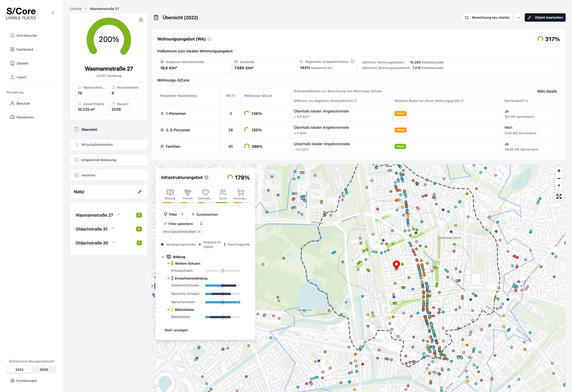Switch reference year to 2040
572x392 pixels.
pyautogui.click(x=44, y=369)
